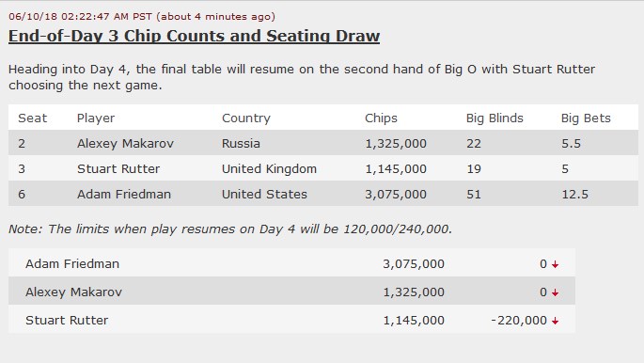Open End-of-Day 3 Chip Counts headline link

point(194,36)
